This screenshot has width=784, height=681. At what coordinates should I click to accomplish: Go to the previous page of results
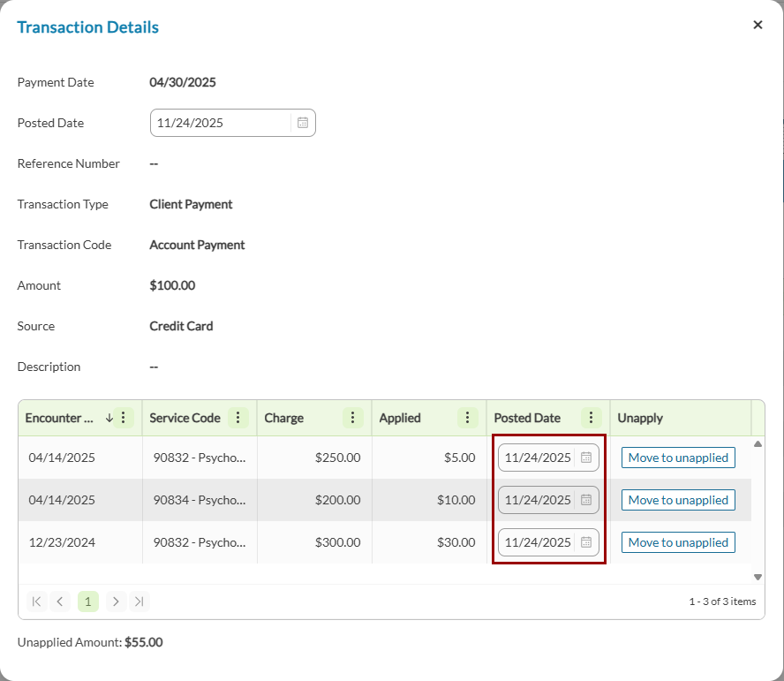pos(60,602)
